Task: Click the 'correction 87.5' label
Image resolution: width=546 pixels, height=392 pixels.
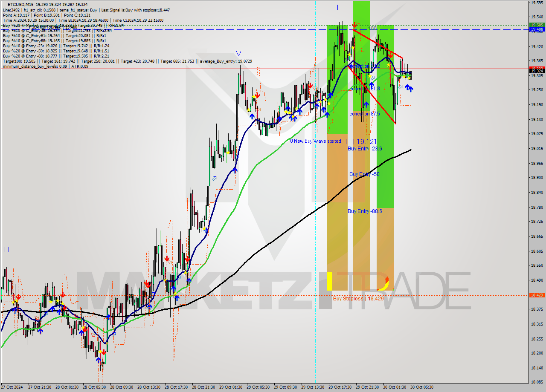Action: click(x=365, y=114)
